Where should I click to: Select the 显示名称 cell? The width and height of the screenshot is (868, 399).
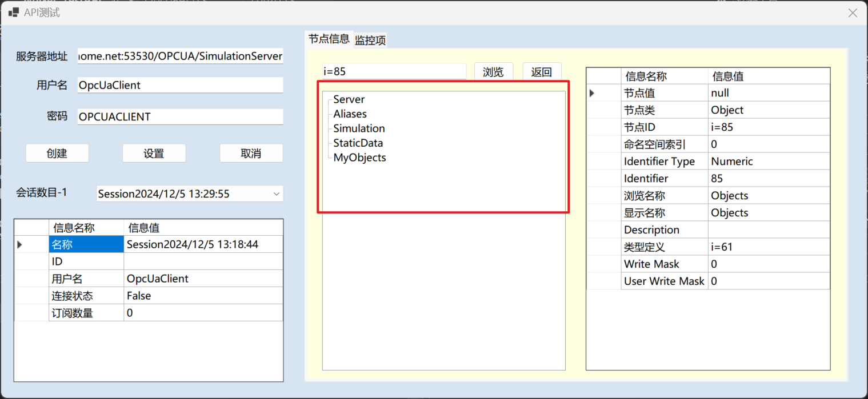[x=665, y=212]
